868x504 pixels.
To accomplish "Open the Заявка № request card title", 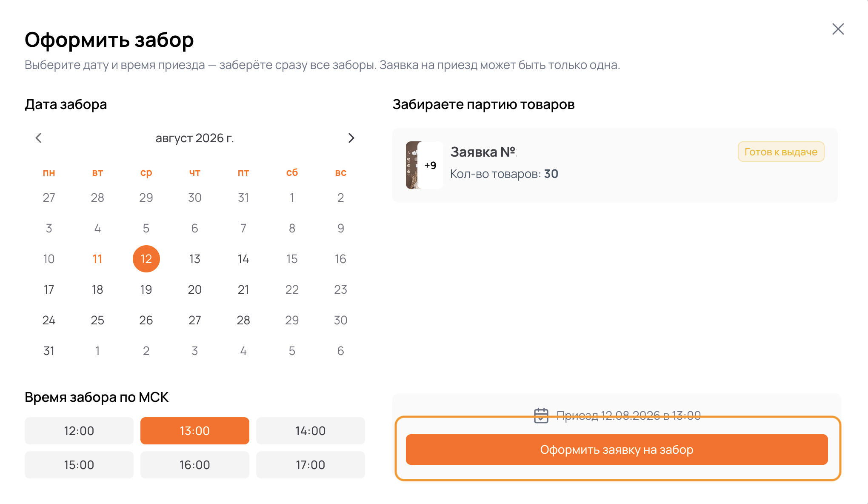I will [x=483, y=152].
